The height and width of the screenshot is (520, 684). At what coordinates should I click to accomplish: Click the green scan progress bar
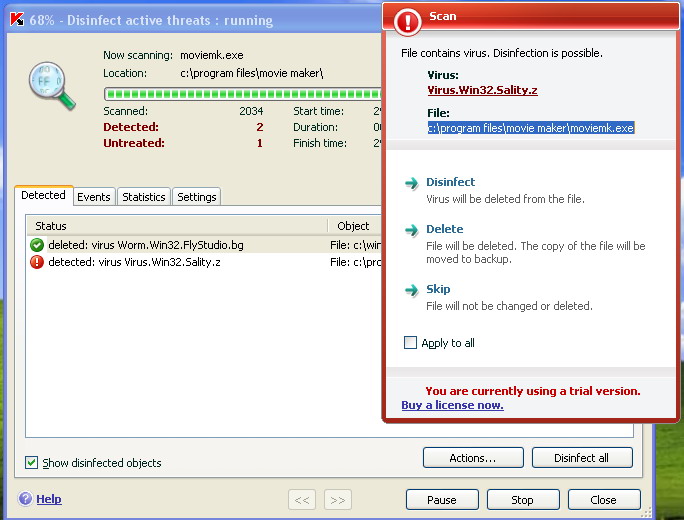tap(243, 93)
